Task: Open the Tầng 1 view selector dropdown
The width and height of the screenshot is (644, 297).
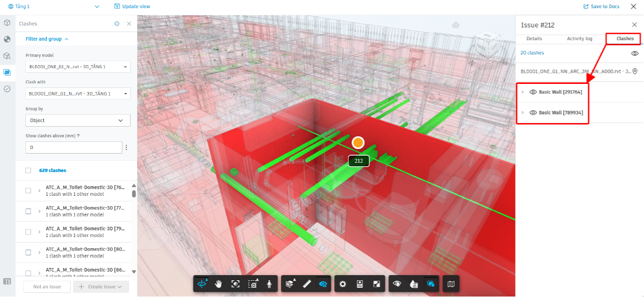Action: pos(54,7)
